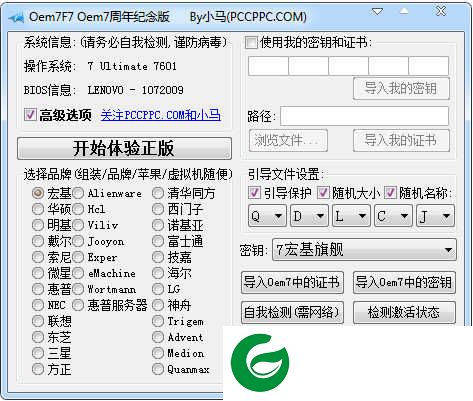The width and height of the screenshot is (473, 401).
Task: Click the 导入我的密钥 button
Action: (401, 88)
